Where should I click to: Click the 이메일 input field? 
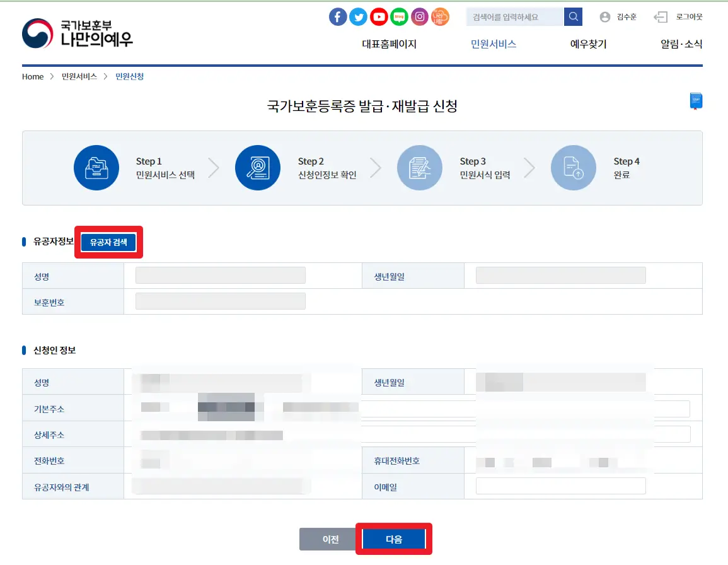point(560,486)
